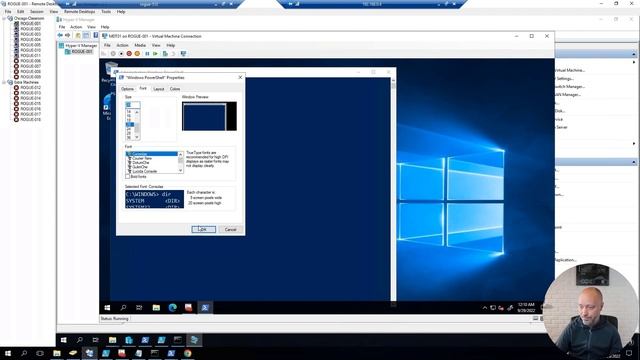Viewport: 640px width, 360px height.
Task: Select Lucida Console in the font list
Action: 144,171
